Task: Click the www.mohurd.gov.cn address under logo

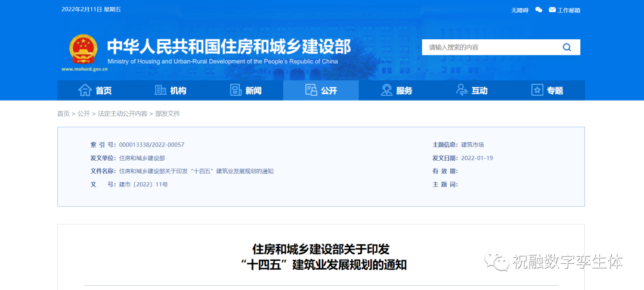Action: [x=84, y=69]
